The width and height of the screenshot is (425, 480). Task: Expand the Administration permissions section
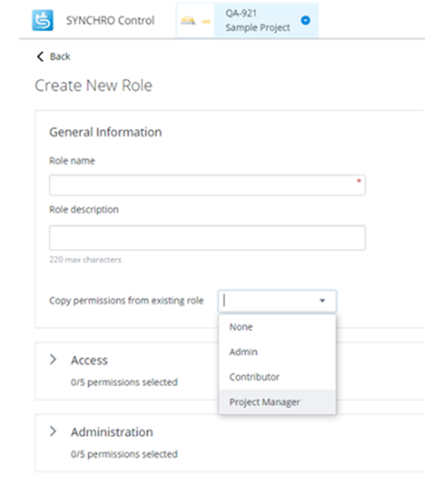[x=53, y=431]
